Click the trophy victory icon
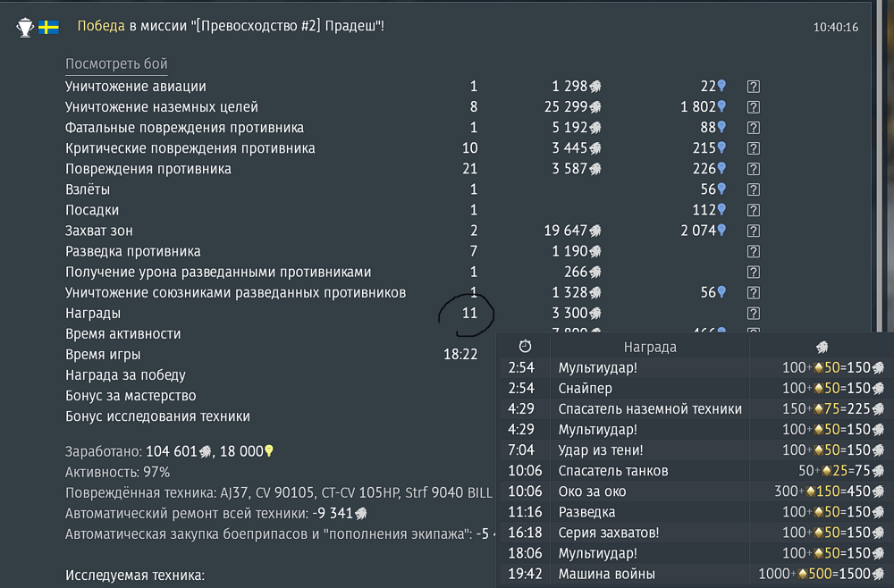 tap(25, 28)
